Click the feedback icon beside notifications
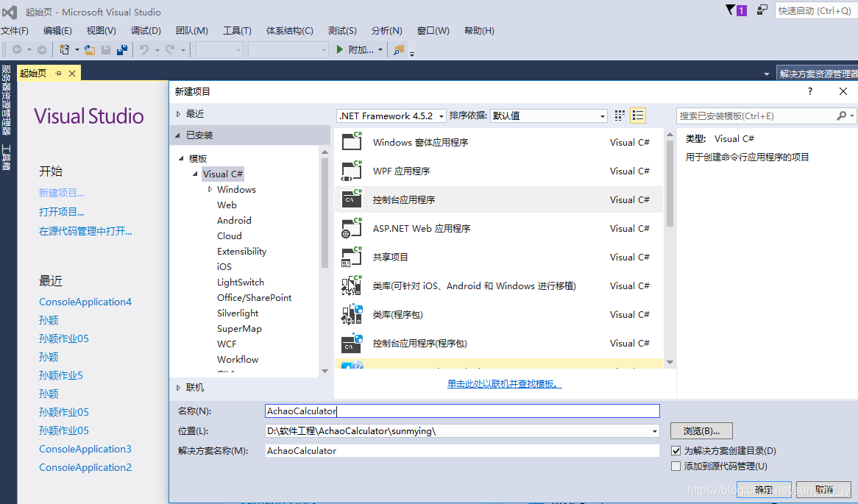The height and width of the screenshot is (504, 858). click(762, 10)
